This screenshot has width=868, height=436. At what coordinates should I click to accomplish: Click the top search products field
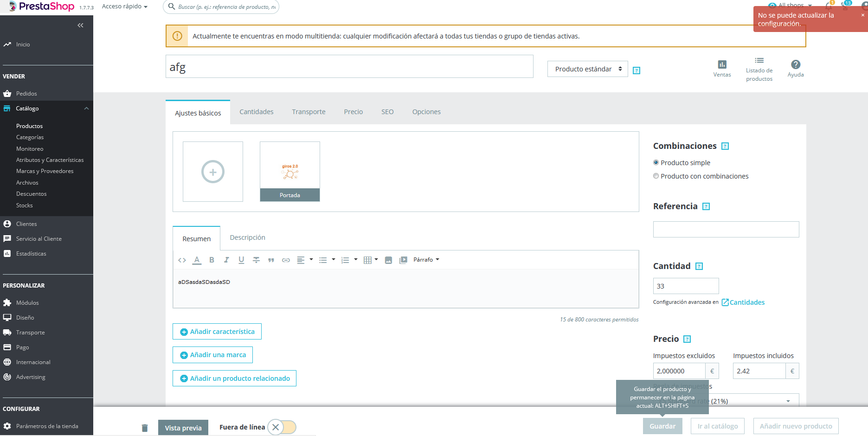tap(221, 7)
